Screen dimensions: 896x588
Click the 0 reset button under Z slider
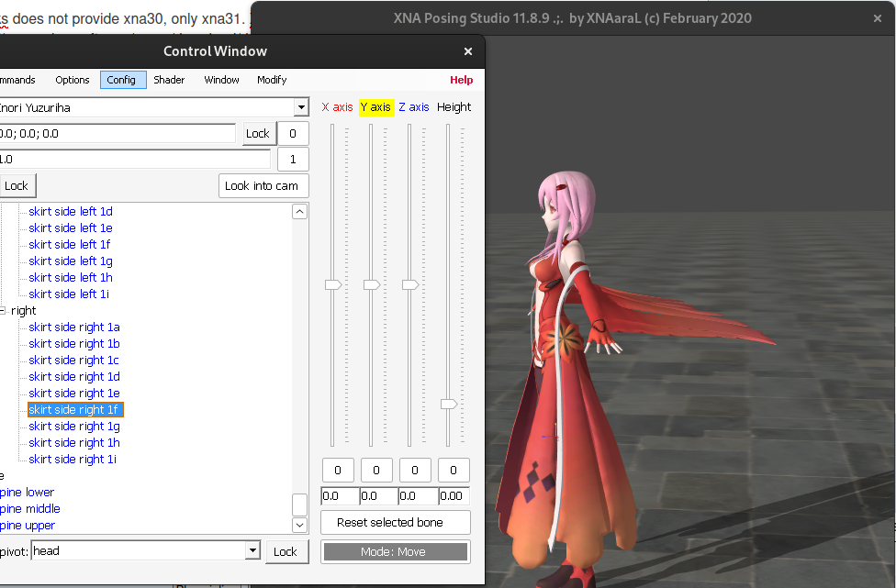click(415, 471)
